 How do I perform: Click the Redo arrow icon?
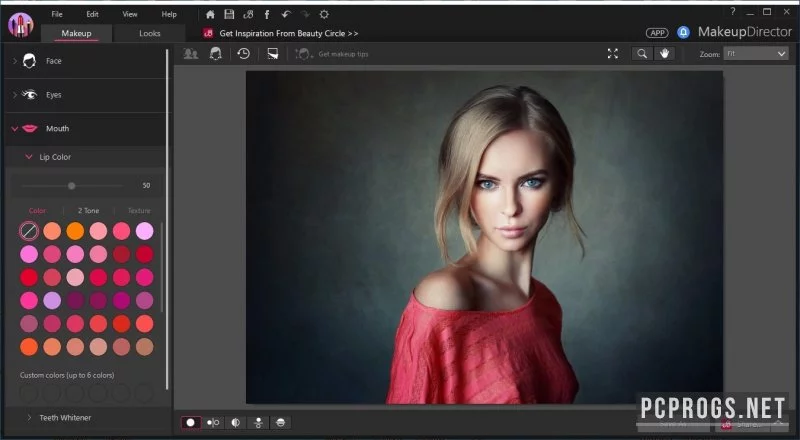(305, 14)
